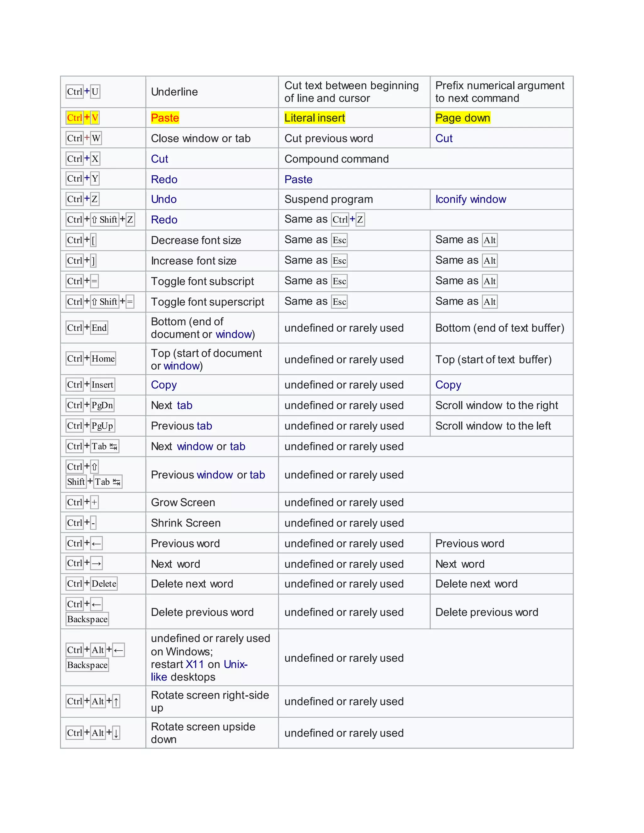Screen dimensions: 644x833
Task: Click the Delete key box
Action: [104, 583]
